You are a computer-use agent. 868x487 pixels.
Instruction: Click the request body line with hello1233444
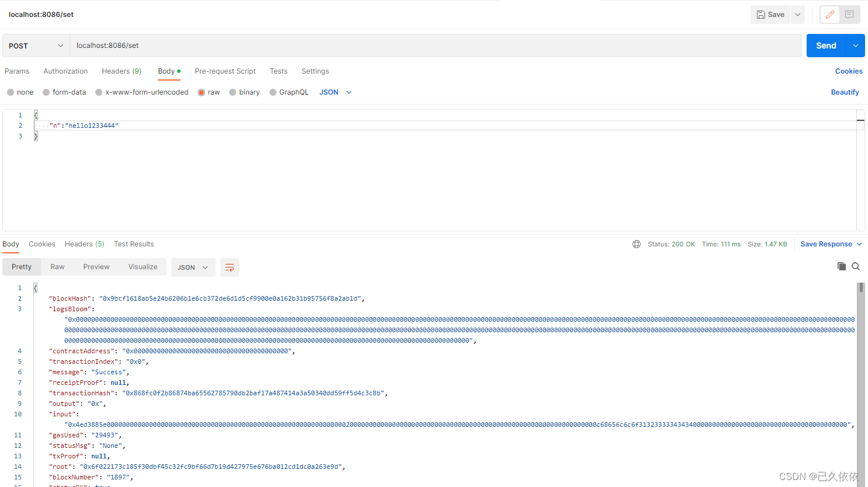444,126
